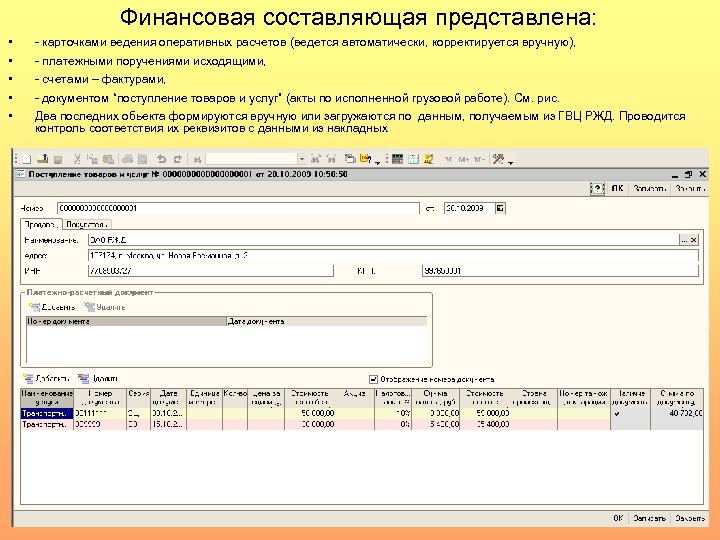The image size is (720, 540).
Task: Click the help question mark icon
Action: tap(597, 189)
